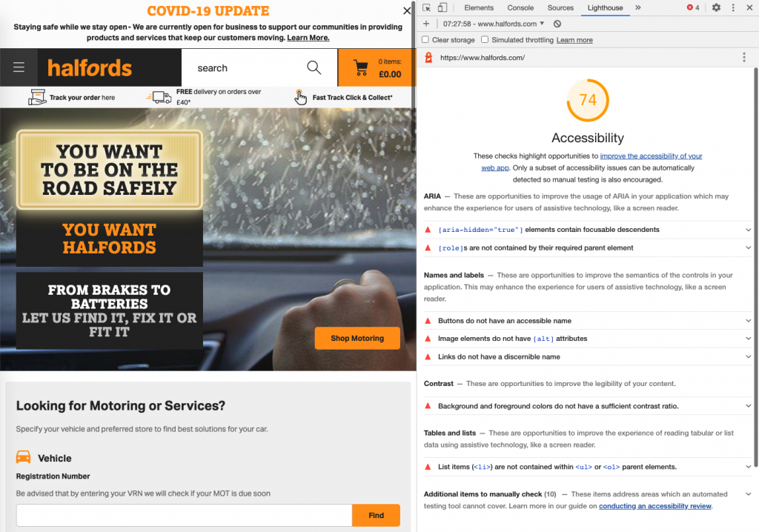Viewport: 759px width, 532px height.
Task: Click warning triangle beside contrast ratio audit
Action: 428,405
